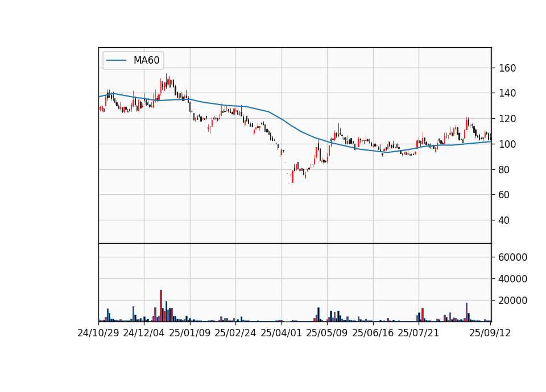Click the price axis label 60

(x=504, y=195)
